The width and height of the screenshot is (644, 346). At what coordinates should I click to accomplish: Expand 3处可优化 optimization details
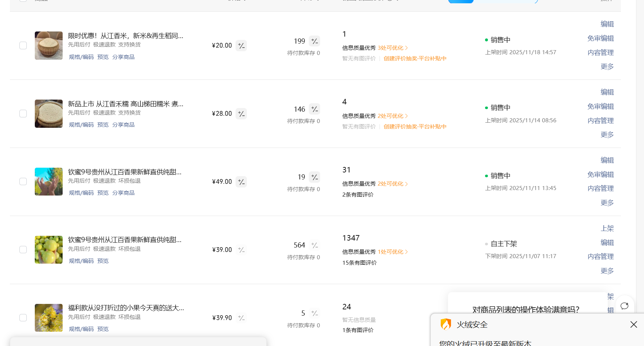pyautogui.click(x=392, y=48)
